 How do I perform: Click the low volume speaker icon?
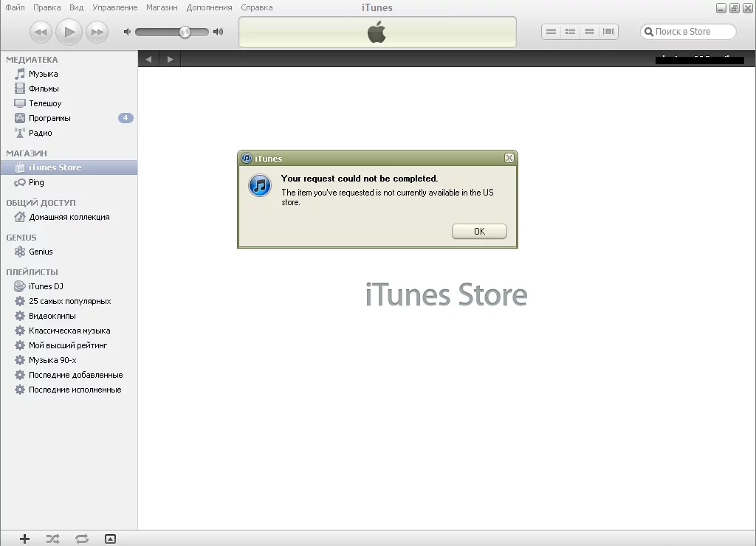pos(127,32)
